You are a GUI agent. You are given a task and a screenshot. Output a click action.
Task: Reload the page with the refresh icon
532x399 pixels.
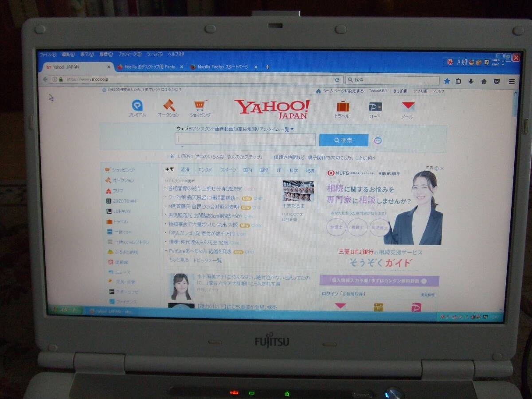tap(337, 80)
